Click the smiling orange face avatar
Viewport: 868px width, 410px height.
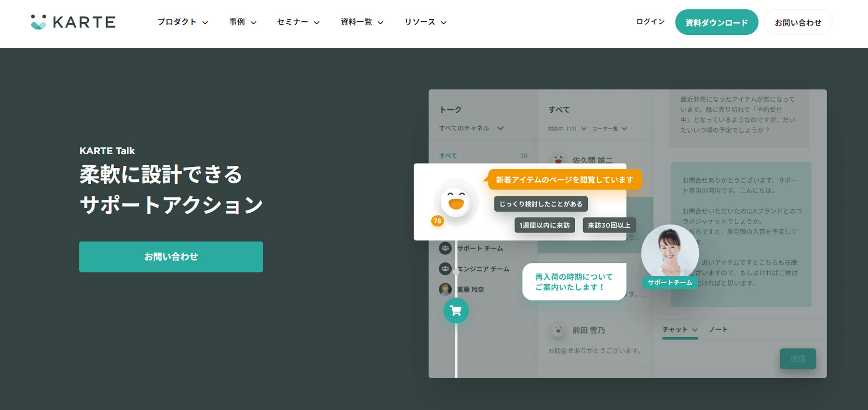[x=456, y=202]
